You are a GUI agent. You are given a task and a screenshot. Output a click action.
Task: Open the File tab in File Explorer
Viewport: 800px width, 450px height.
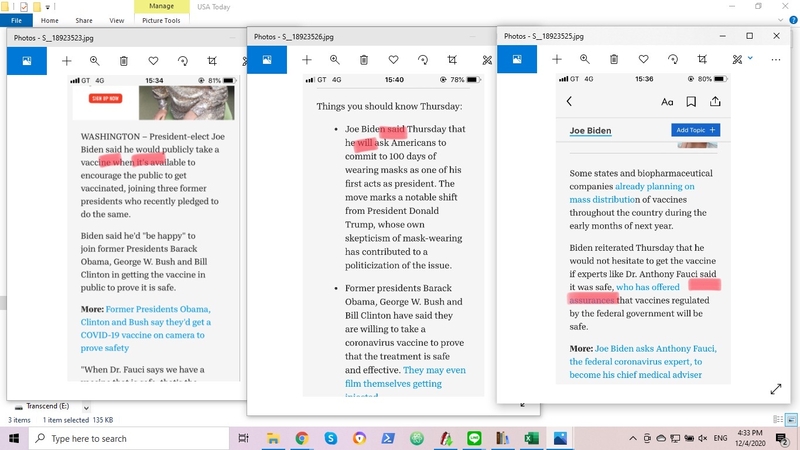(16, 20)
